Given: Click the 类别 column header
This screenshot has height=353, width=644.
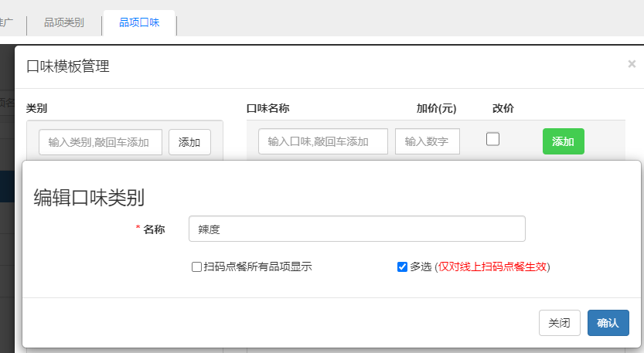Looking at the screenshot, I should pyautogui.click(x=37, y=109).
